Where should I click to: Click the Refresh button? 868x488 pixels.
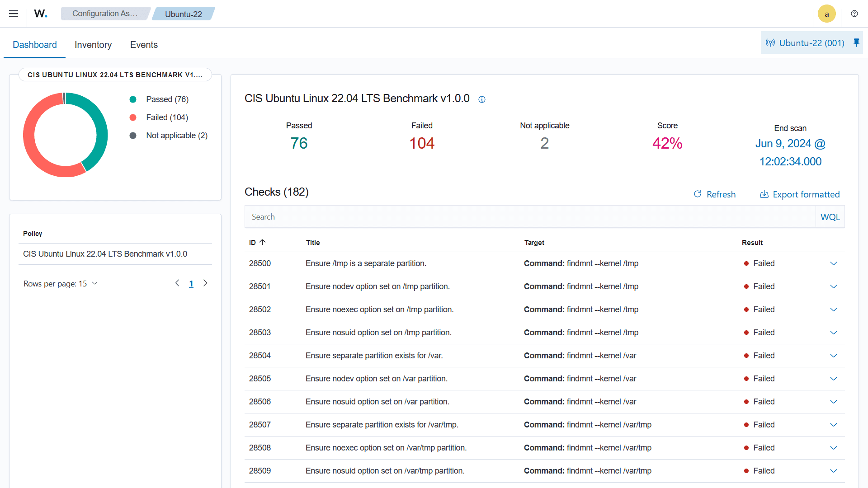click(x=715, y=194)
